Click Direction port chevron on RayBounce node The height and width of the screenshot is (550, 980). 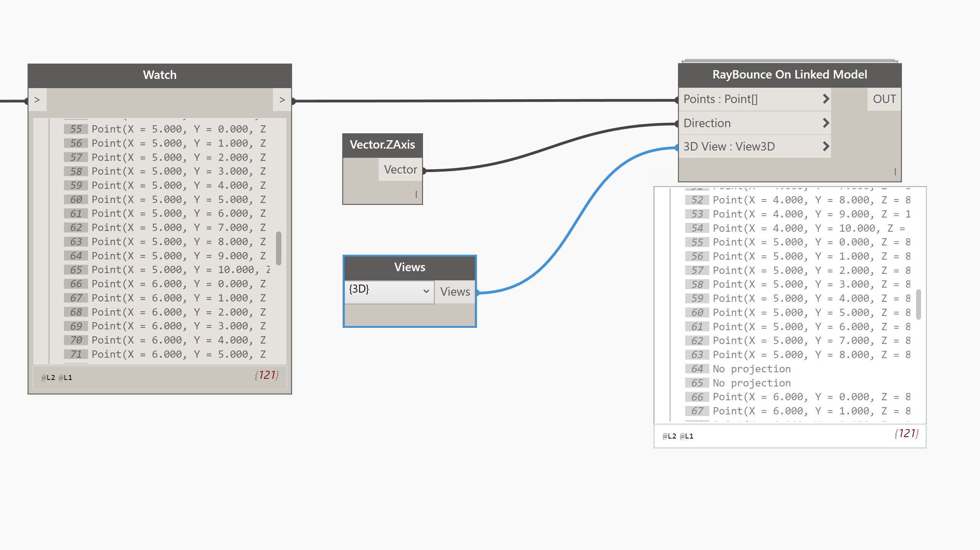point(826,123)
